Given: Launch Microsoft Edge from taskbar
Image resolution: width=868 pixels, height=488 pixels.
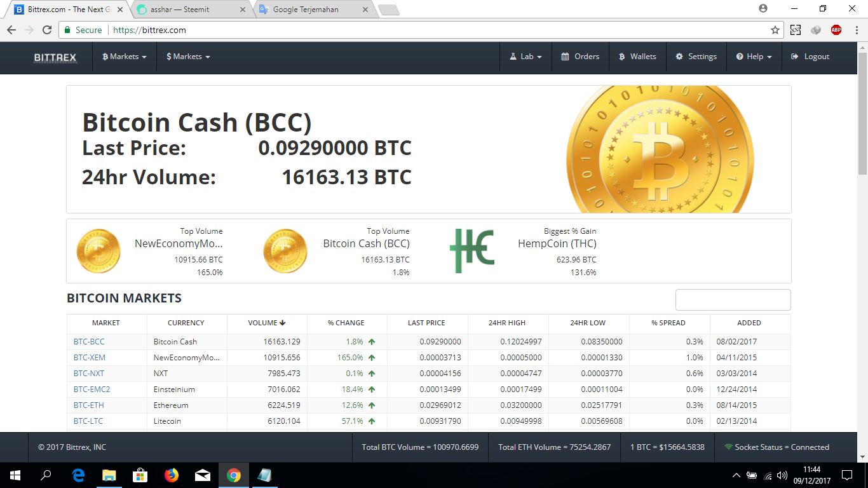Looking at the screenshot, I should 78,475.
